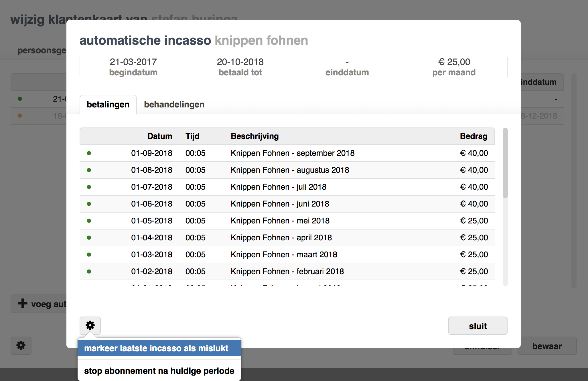
Task: Switch to the betalingen tab
Action: (x=108, y=105)
